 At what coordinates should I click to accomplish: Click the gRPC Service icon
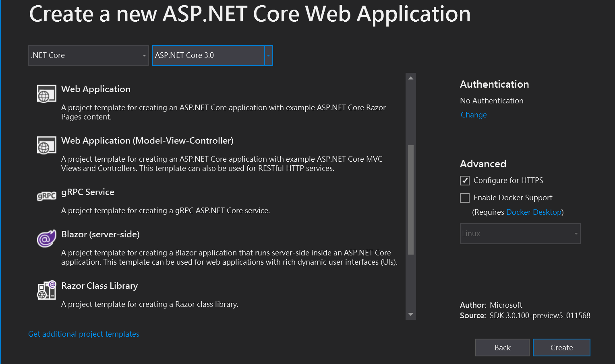[46, 196]
